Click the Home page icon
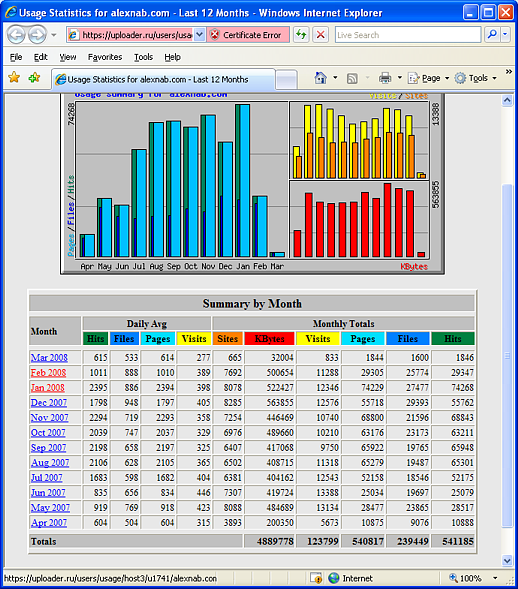The height and width of the screenshot is (589, 518). (x=320, y=78)
